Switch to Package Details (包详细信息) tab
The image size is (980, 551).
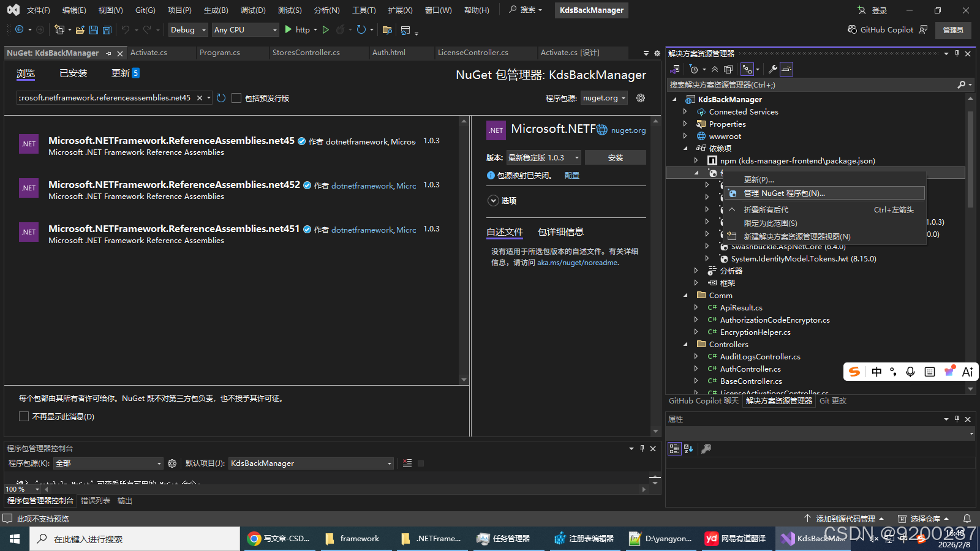click(x=560, y=231)
